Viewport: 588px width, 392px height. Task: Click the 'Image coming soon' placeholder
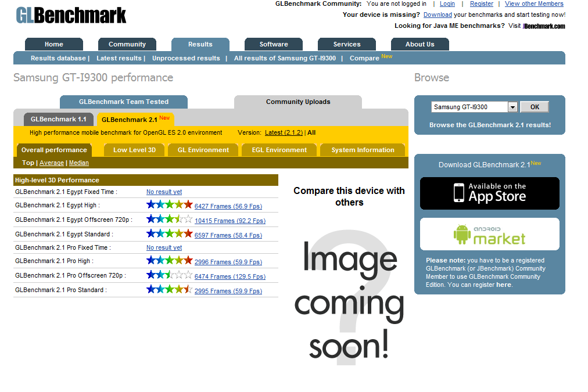pyautogui.click(x=349, y=298)
